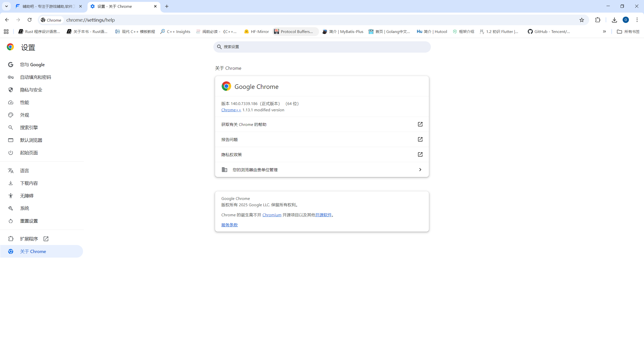
Task: Open the Extensions puzzle icon
Action: pos(598,20)
